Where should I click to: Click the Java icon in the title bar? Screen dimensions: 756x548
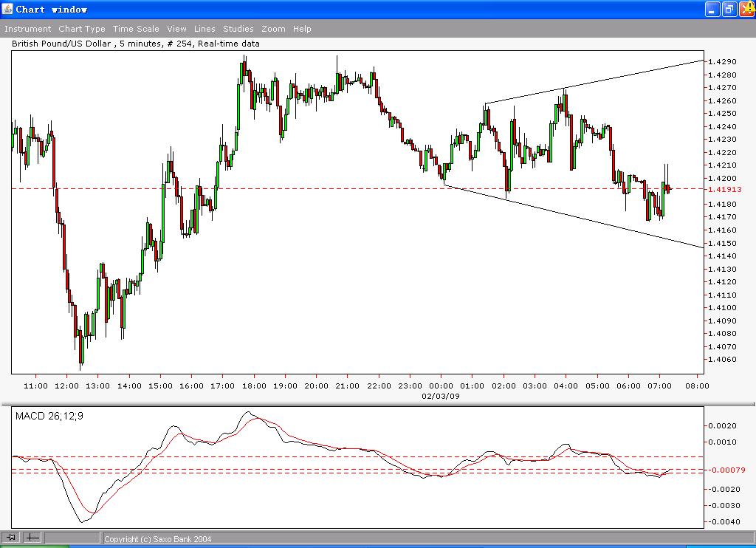click(x=7, y=9)
